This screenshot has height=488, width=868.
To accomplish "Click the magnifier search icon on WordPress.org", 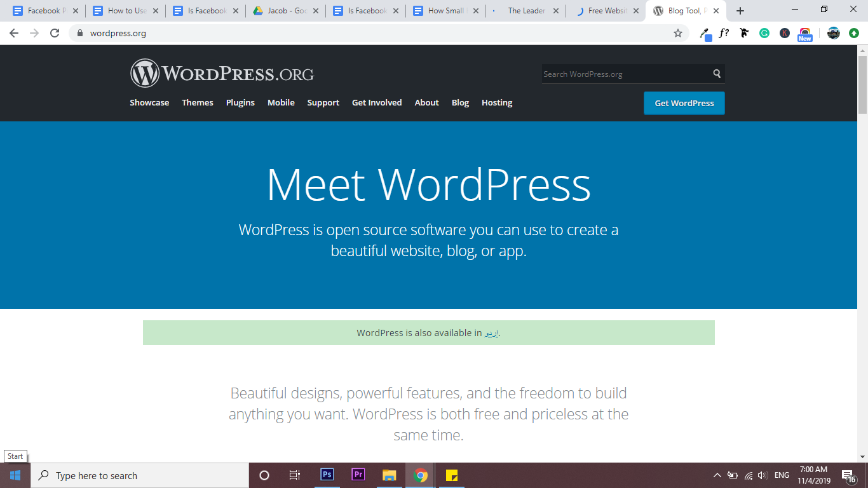I will 717,74.
